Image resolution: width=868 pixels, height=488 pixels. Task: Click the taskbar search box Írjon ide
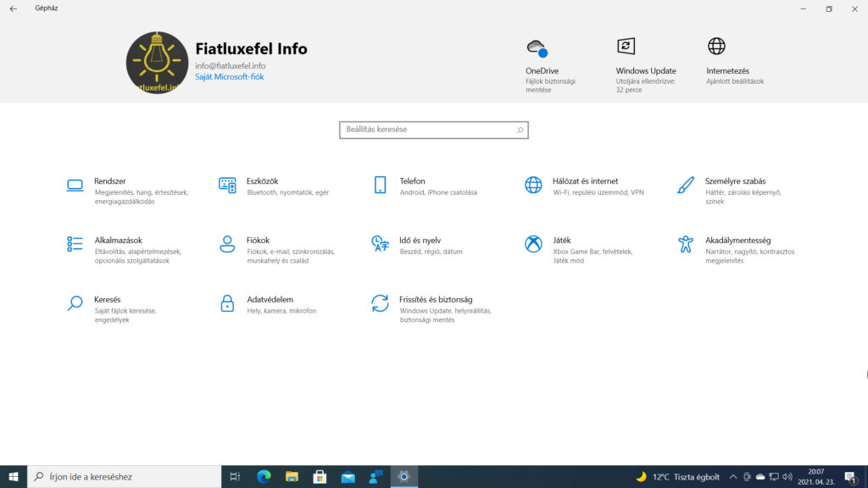point(124,476)
